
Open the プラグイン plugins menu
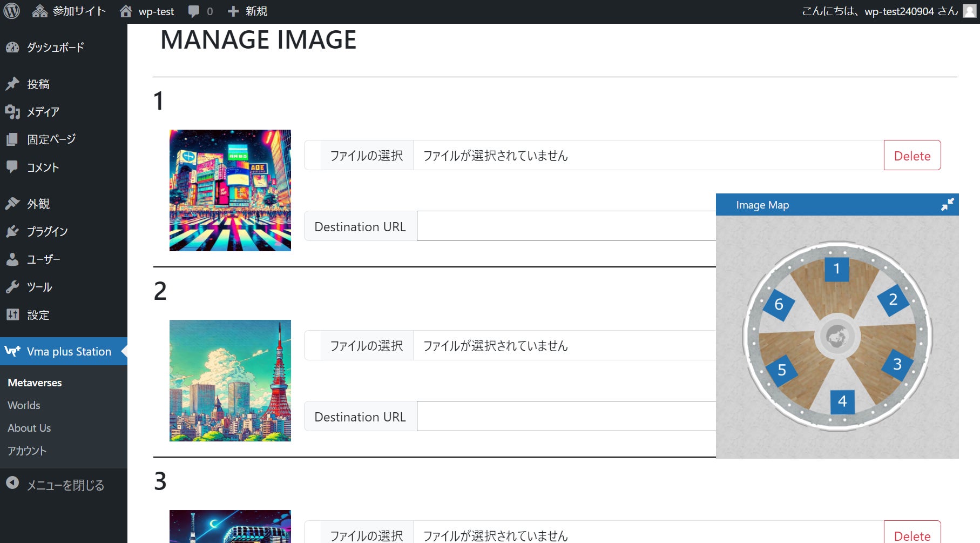(x=64, y=232)
